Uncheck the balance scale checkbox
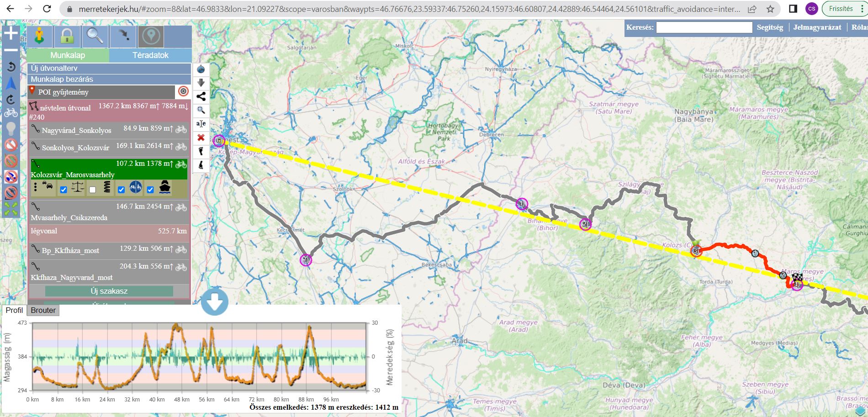Image resolution: width=868 pixels, height=417 pixels. [64, 190]
